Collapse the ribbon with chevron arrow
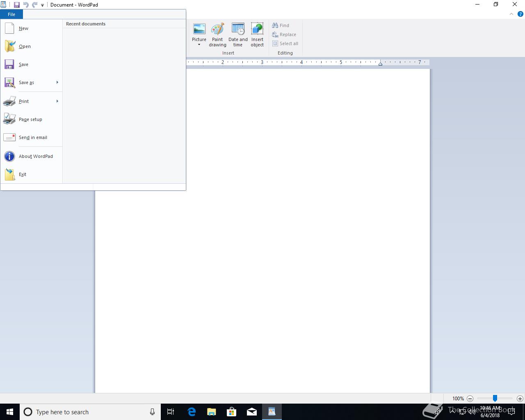 click(511, 14)
